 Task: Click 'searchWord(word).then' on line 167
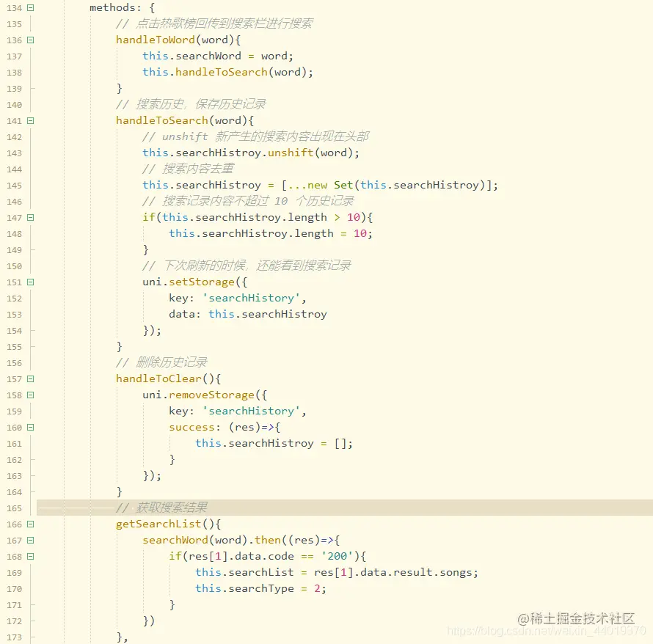tap(211, 540)
